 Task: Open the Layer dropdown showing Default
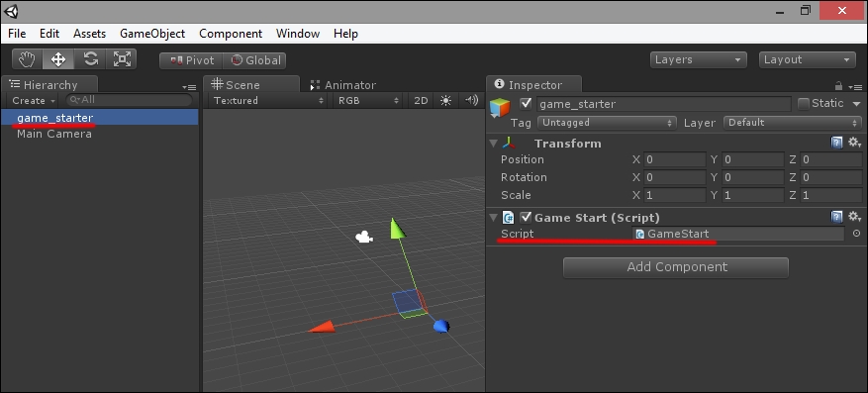(x=793, y=123)
